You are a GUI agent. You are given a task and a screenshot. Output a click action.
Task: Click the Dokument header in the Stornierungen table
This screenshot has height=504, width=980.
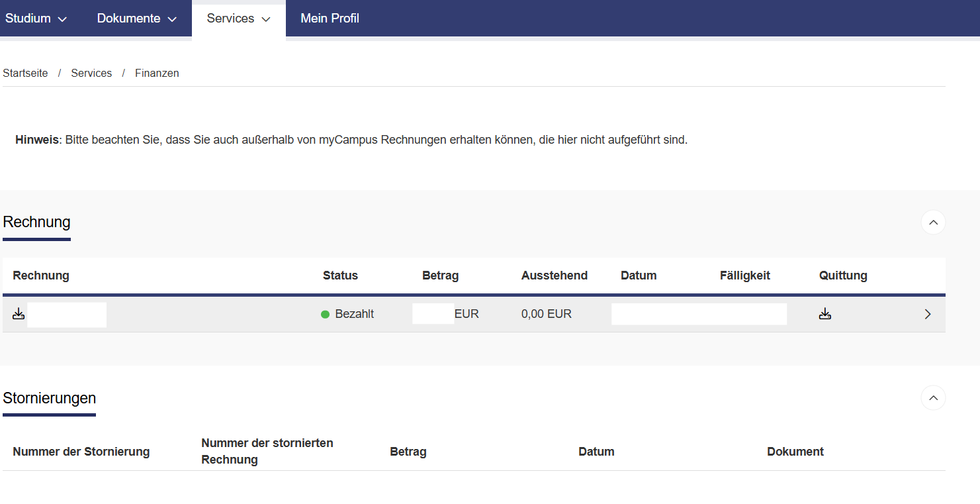[795, 452]
